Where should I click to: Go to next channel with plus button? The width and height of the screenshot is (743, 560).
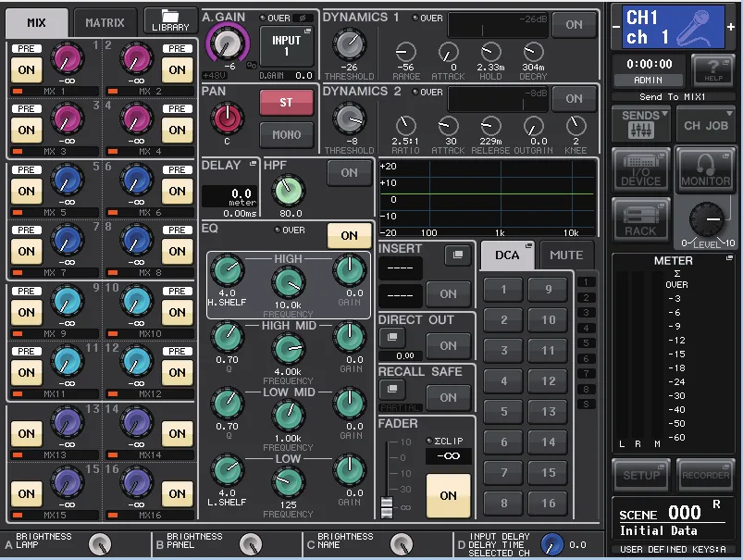[x=731, y=27]
